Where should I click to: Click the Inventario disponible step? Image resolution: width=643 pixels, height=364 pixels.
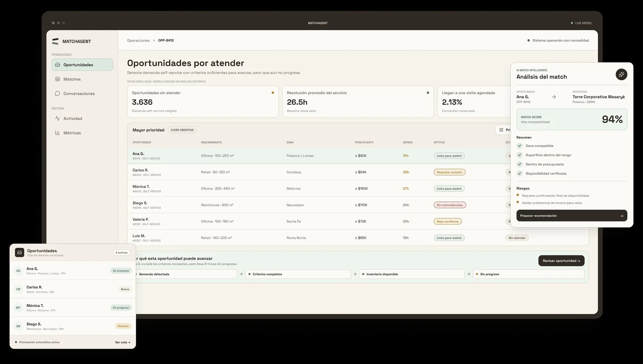412,274
